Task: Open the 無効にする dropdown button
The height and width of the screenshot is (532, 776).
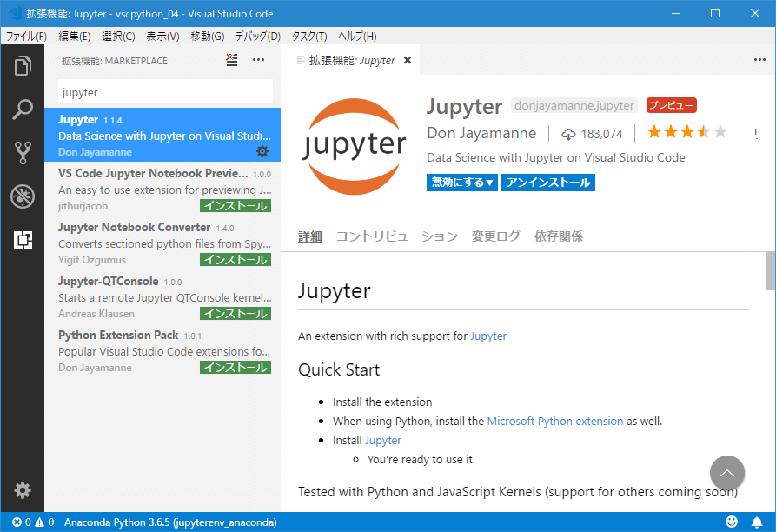Action: (462, 183)
